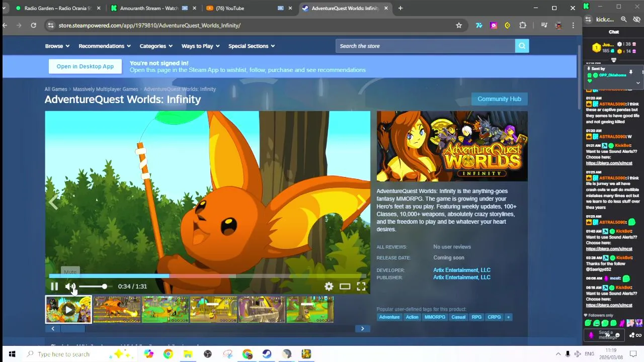Show hidden system tray icons chevron
Image resolution: width=644 pixels, height=362 pixels.
tap(558, 354)
